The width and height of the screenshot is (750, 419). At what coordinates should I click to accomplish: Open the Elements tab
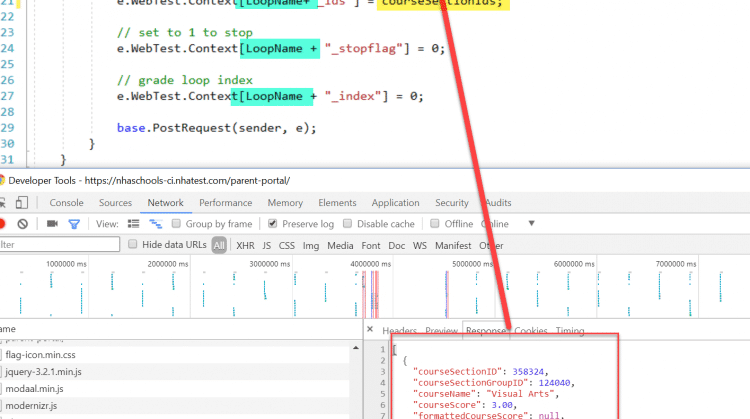click(337, 203)
